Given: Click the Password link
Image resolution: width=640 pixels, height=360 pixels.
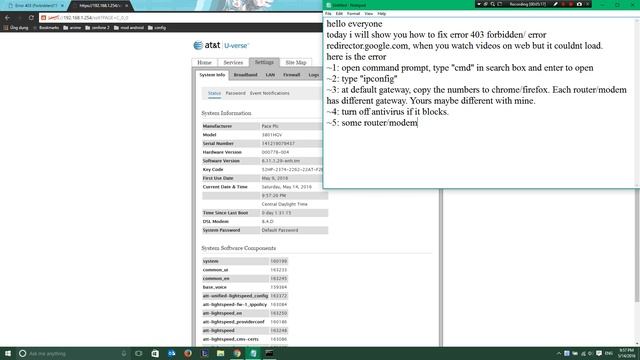Looking at the screenshot, I should tap(236, 93).
